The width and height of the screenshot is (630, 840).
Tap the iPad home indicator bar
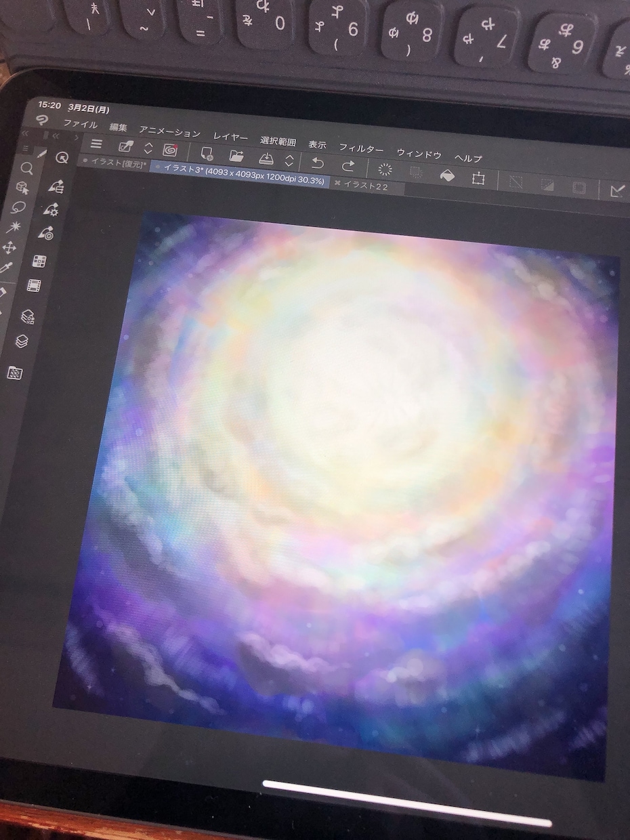click(407, 804)
